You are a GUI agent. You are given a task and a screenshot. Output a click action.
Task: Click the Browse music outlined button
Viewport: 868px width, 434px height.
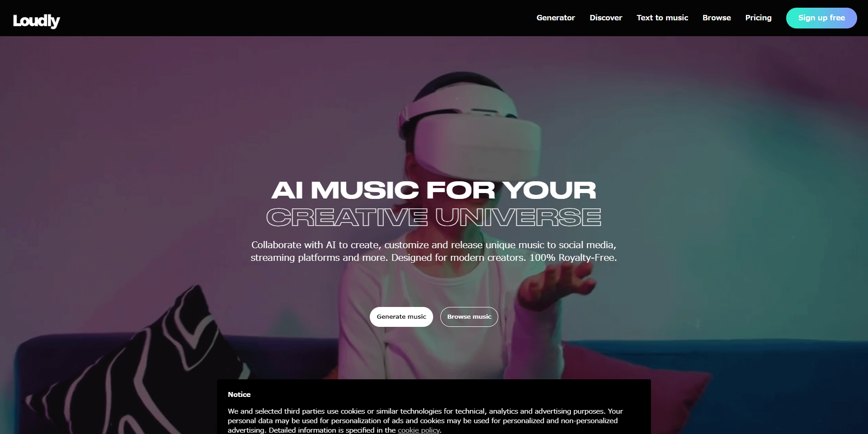pos(469,317)
